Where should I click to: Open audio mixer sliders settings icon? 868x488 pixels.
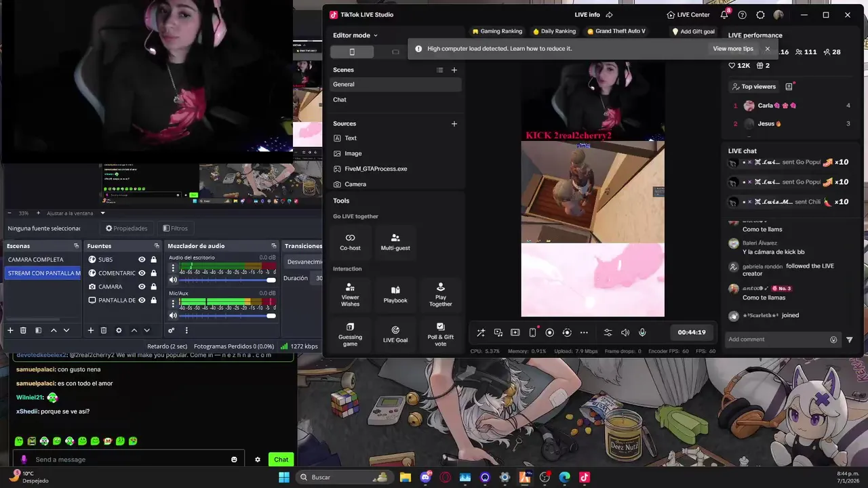pyautogui.click(x=608, y=332)
